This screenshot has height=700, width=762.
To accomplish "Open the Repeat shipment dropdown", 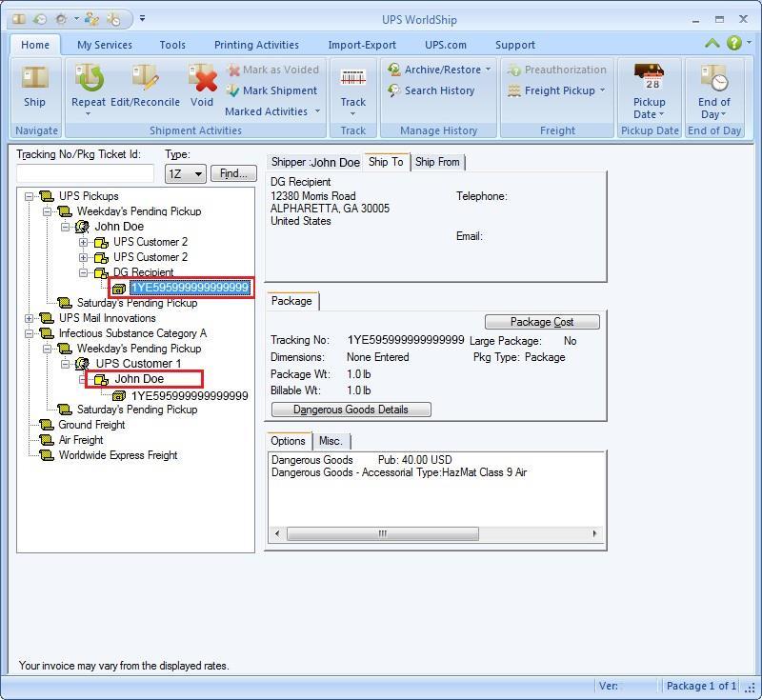I will click(x=88, y=114).
